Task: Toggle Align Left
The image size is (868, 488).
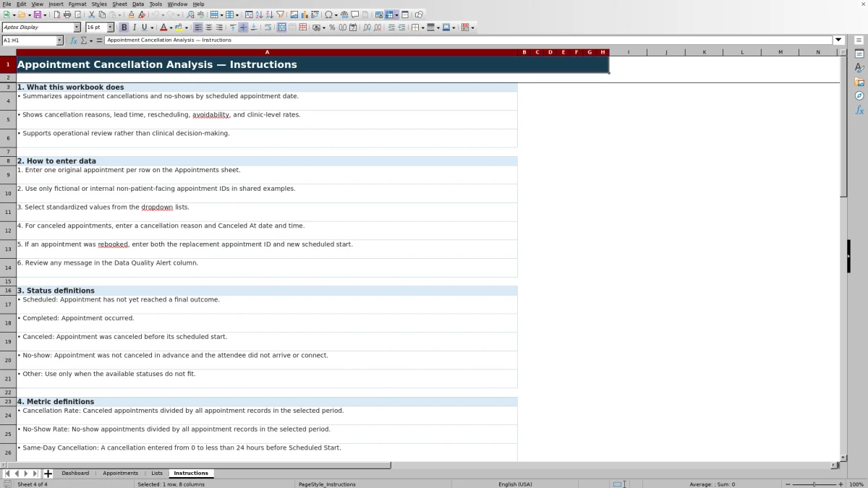Action: [x=197, y=27]
